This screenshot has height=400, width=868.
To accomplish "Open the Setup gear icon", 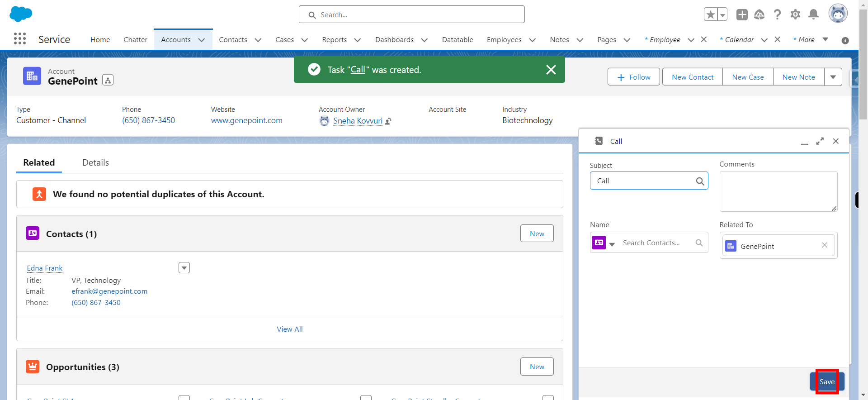I will point(795,14).
